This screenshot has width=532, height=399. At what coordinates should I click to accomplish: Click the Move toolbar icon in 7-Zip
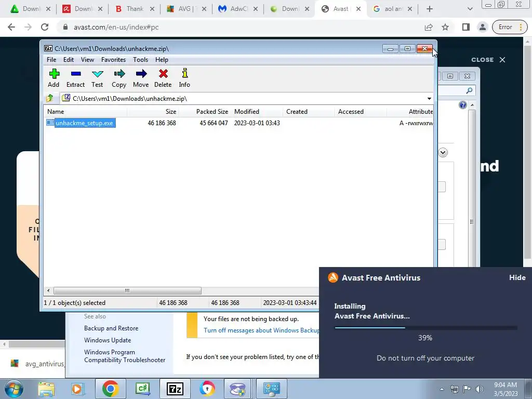(141, 78)
